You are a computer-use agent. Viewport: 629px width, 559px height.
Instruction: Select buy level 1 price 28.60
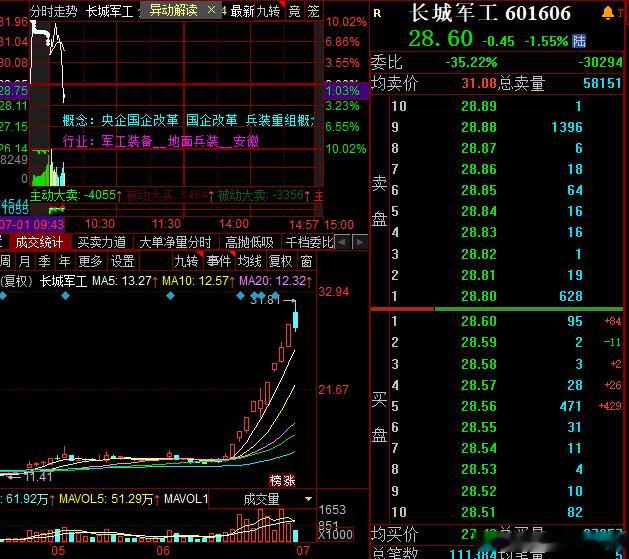click(x=479, y=321)
